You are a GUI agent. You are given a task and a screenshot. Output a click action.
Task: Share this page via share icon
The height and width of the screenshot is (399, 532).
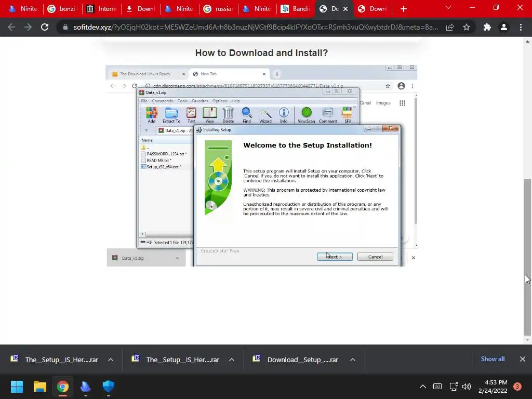click(x=450, y=27)
